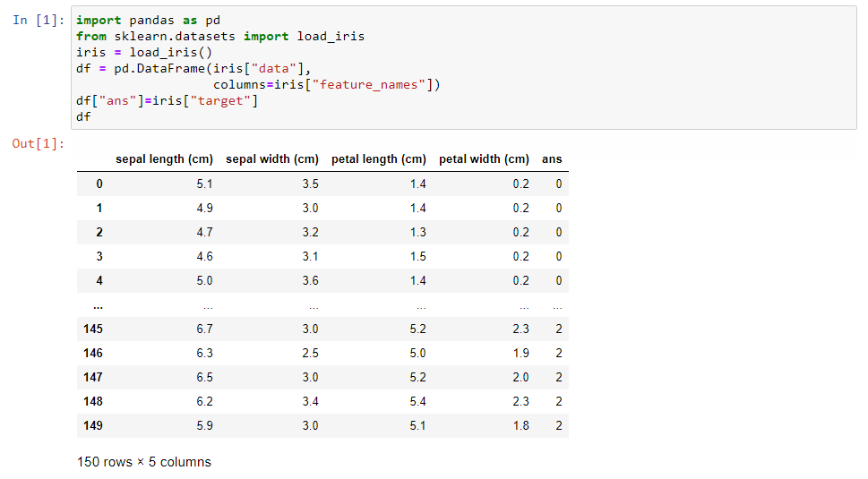Click the ellipsis row in index column
Screen dimensions: 868x479
coord(98,306)
